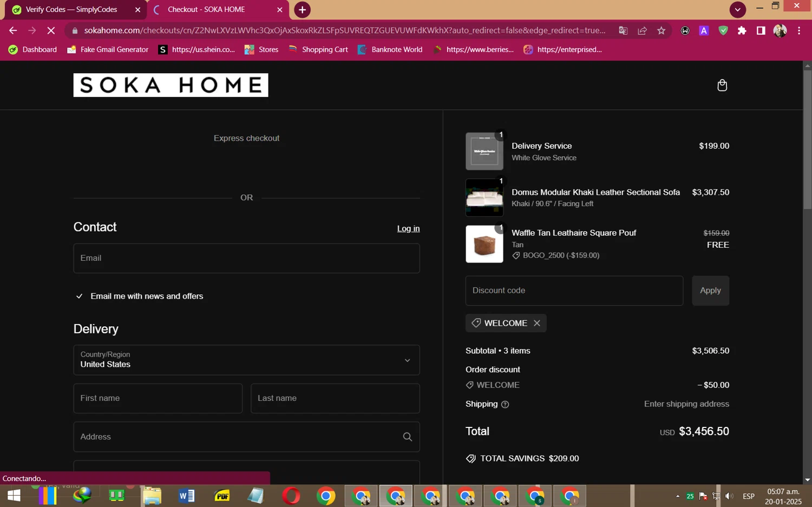Image resolution: width=812 pixels, height=507 pixels.
Task: Show hidden system tray icons
Action: pos(677,496)
